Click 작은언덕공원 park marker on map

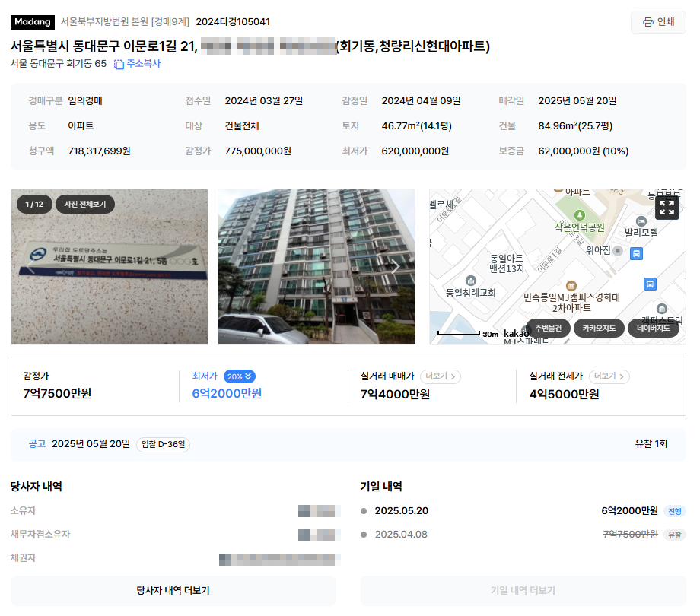(x=580, y=215)
